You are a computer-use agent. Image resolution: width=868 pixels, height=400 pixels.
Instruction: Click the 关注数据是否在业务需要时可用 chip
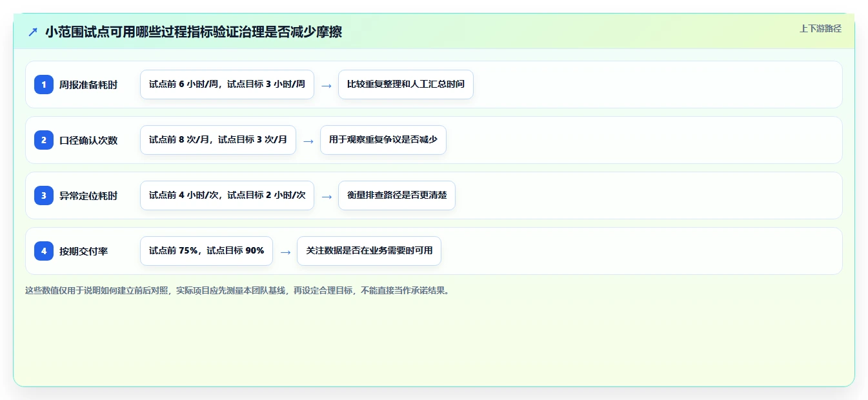(369, 251)
